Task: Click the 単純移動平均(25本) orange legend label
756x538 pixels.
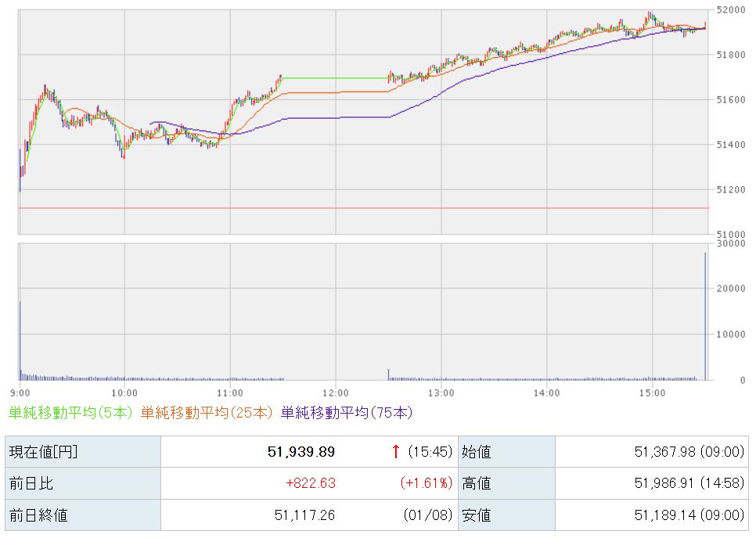Action: (209, 412)
